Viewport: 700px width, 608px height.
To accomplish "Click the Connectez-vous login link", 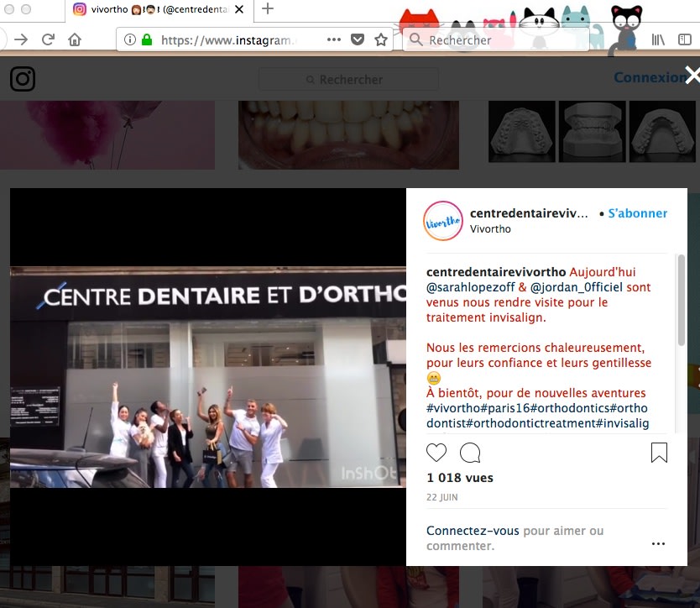I will (473, 531).
